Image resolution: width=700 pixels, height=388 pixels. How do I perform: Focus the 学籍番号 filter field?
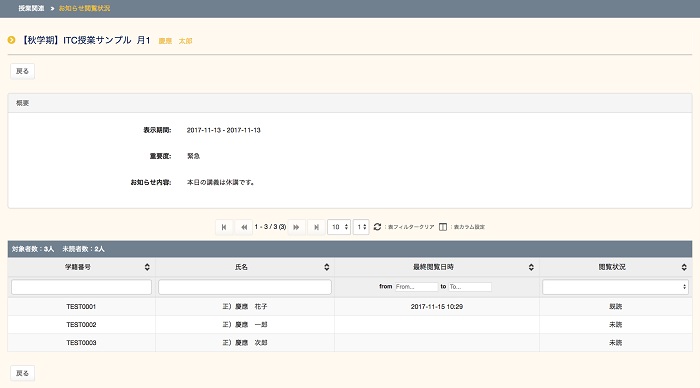click(81, 287)
